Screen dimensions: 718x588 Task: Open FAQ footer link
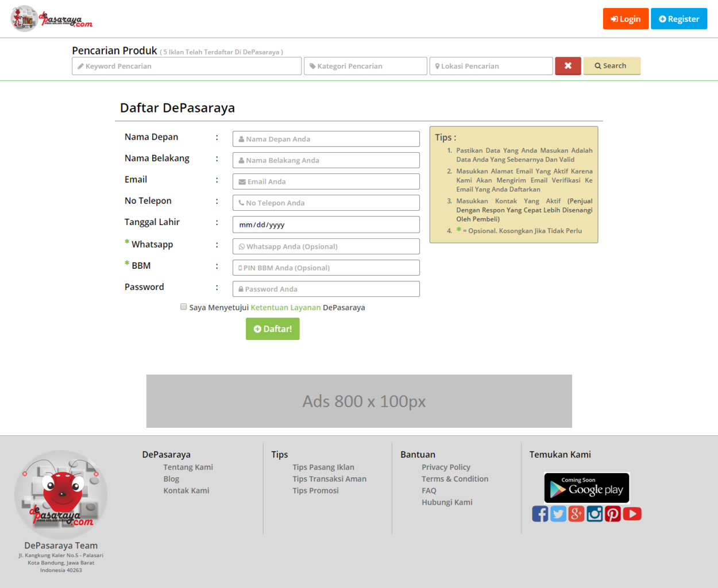[x=429, y=490]
